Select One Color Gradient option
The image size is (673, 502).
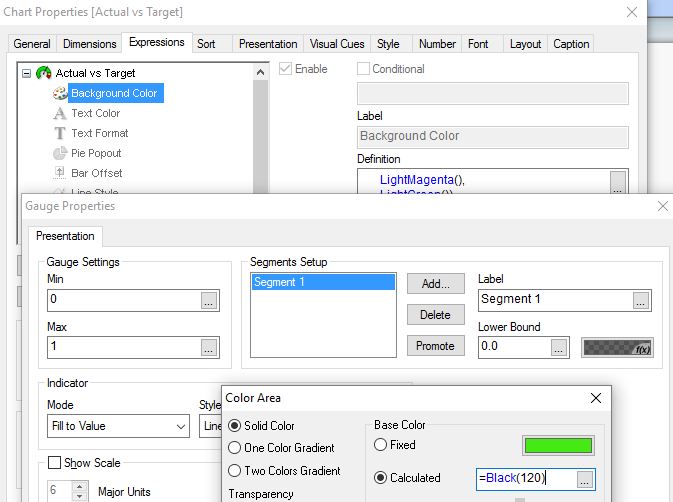coord(234,448)
